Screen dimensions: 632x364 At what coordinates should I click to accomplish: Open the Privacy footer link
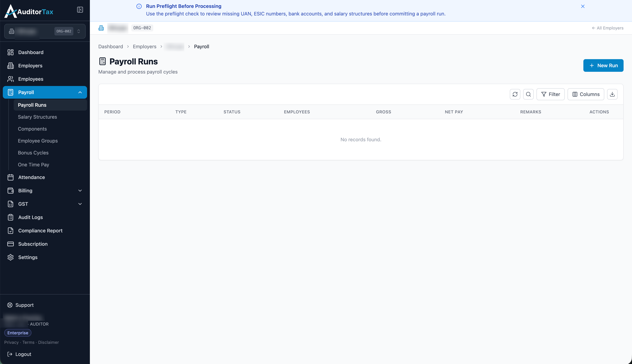(12, 342)
